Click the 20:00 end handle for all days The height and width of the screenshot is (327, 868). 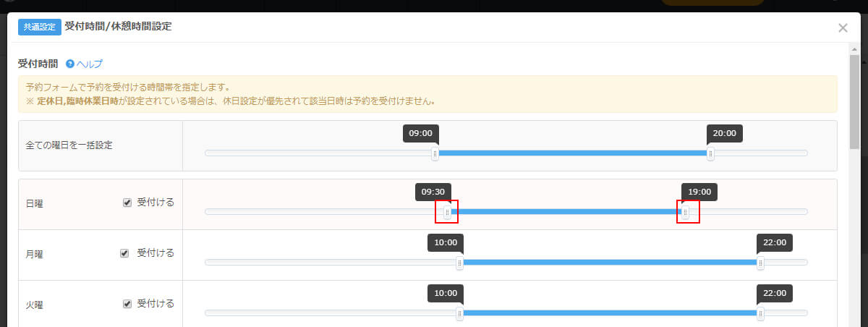coord(710,153)
